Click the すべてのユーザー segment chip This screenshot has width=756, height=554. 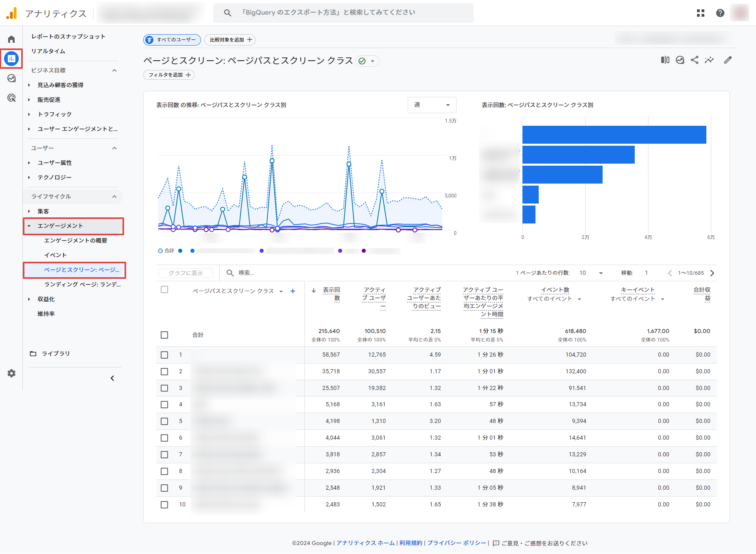coord(172,40)
